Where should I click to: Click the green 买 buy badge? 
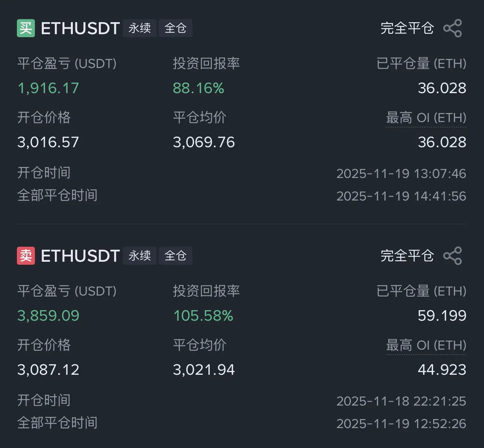(x=26, y=28)
